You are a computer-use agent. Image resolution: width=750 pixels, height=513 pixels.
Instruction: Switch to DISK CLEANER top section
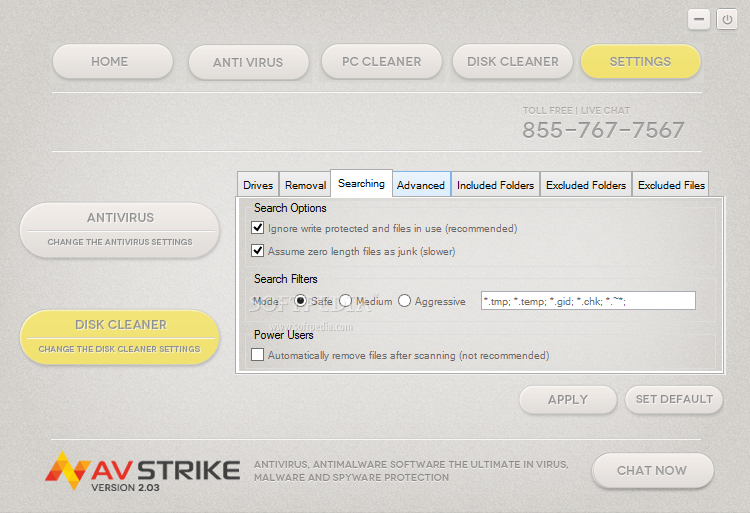coord(512,62)
